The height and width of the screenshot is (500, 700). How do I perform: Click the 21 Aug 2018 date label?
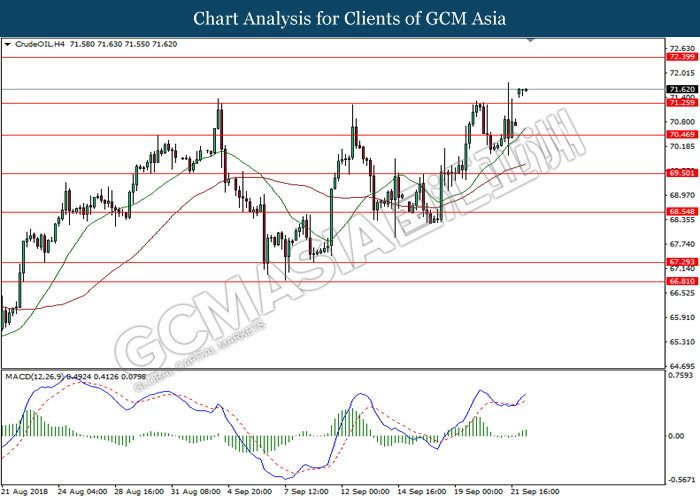click(25, 492)
